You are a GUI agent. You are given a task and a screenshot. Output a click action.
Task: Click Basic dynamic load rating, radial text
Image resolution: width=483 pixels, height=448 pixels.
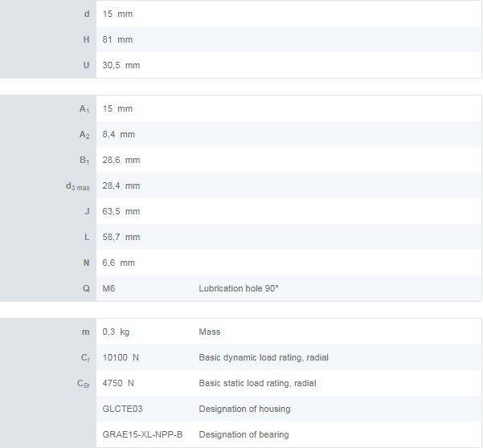pyautogui.click(x=263, y=357)
